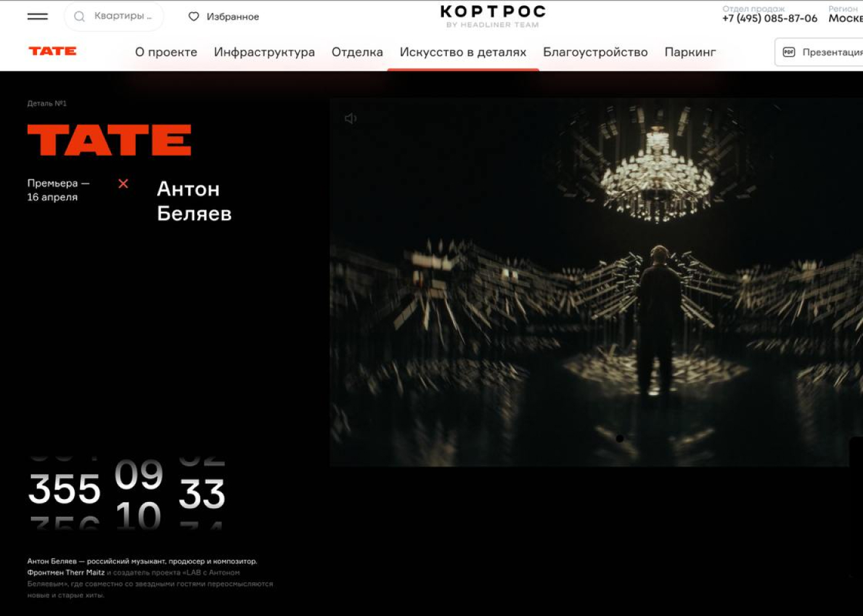Click the chandelier video player
Image resolution: width=863 pixels, height=616 pixels.
point(596,282)
